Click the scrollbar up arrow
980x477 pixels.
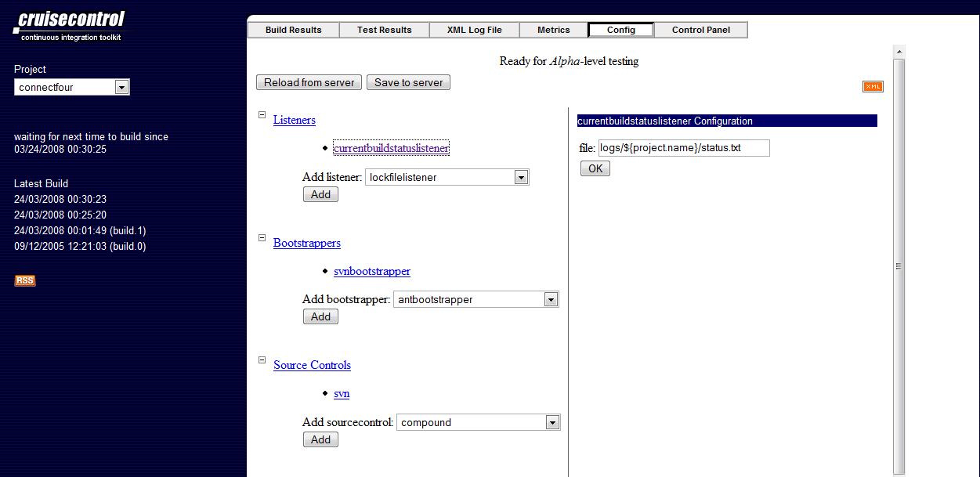coord(899,52)
